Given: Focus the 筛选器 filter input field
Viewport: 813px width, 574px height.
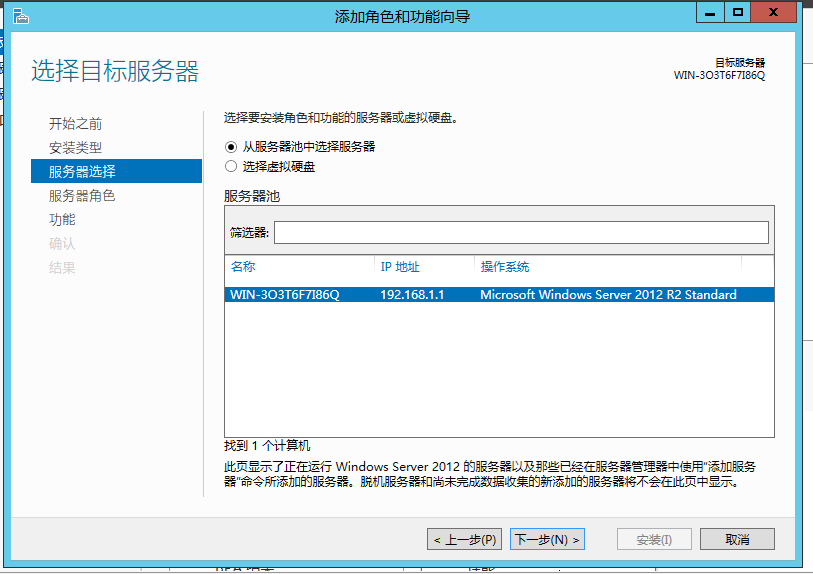Looking at the screenshot, I should click(x=521, y=232).
